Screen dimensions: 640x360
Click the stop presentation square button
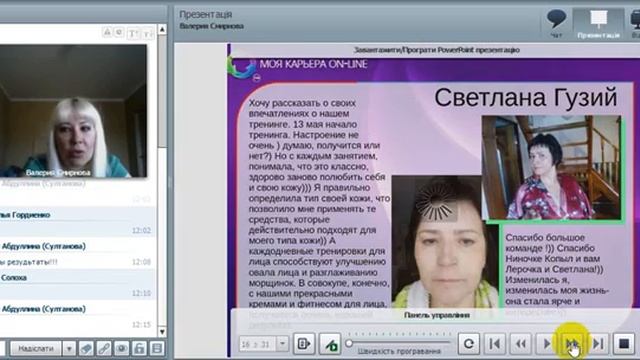624,344
